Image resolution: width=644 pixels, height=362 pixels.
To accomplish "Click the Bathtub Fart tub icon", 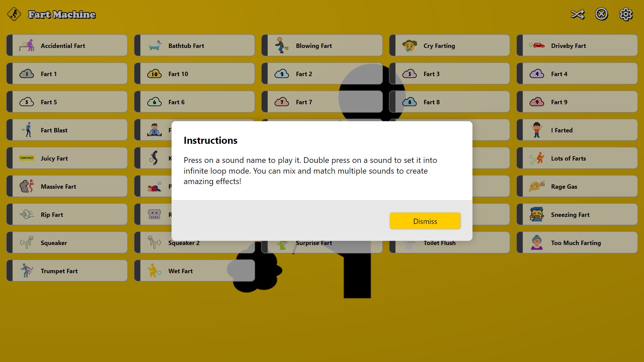I will click(x=155, y=46).
